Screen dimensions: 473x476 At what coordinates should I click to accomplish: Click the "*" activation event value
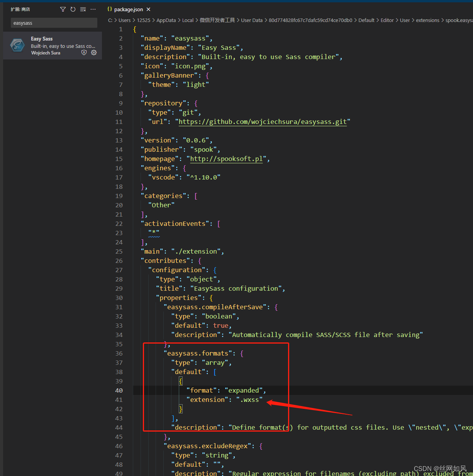(154, 233)
